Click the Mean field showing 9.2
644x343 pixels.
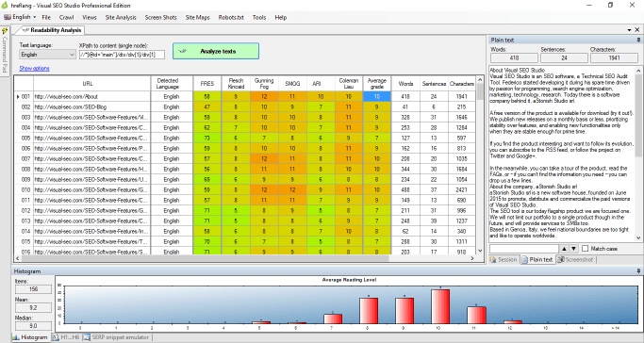coord(33,308)
